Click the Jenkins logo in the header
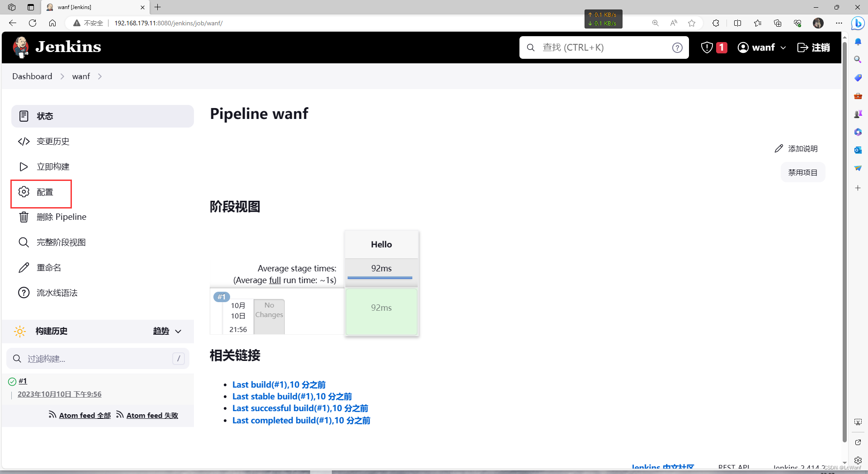Image resolution: width=868 pixels, height=474 pixels. (x=57, y=47)
